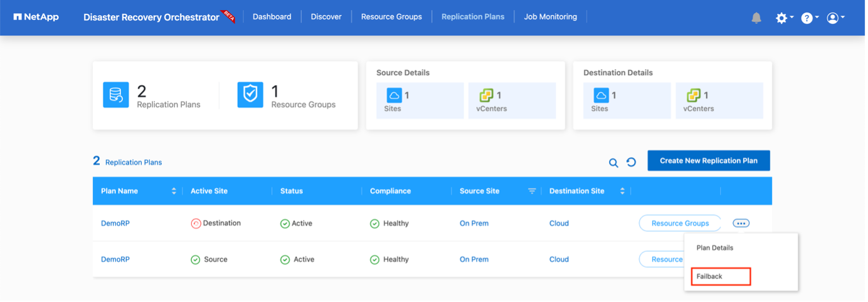The height and width of the screenshot is (302, 868).
Task: Refresh the replication plans list
Action: tap(632, 162)
